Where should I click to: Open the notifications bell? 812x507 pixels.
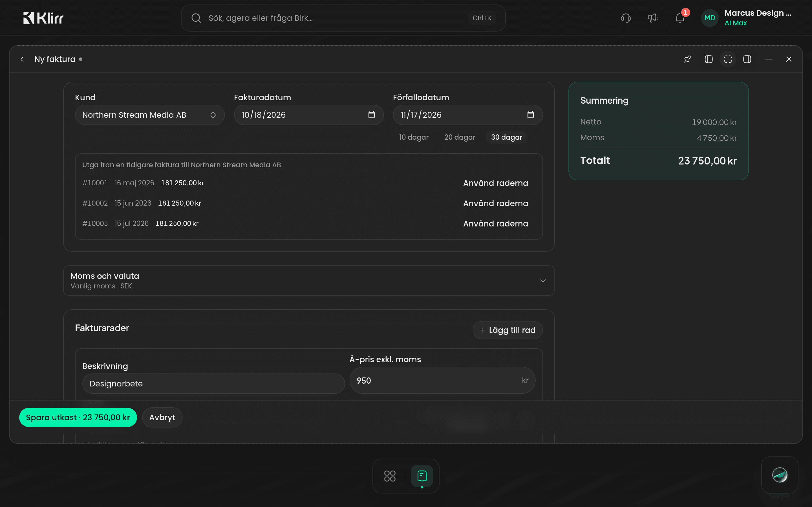680,18
